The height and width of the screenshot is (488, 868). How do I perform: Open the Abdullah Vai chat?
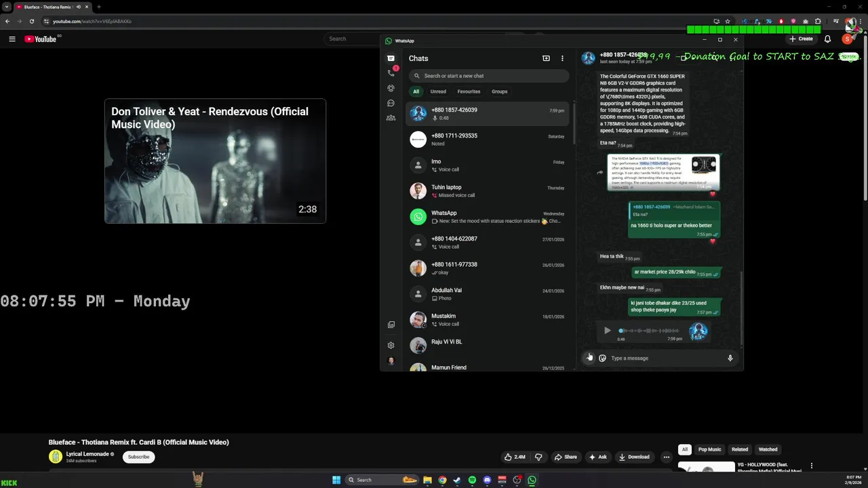tap(488, 294)
